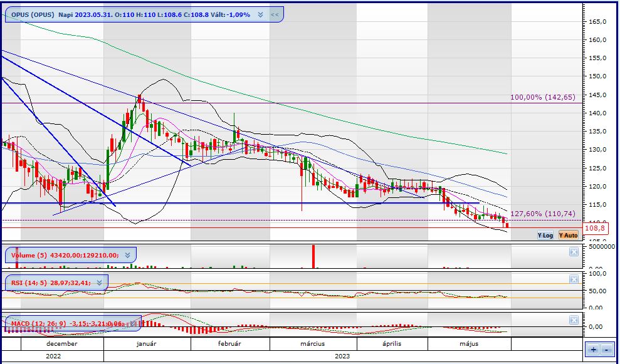Expand the OPUS chart settings chevron
The height and width of the screenshot is (364, 620).
(x=260, y=14)
